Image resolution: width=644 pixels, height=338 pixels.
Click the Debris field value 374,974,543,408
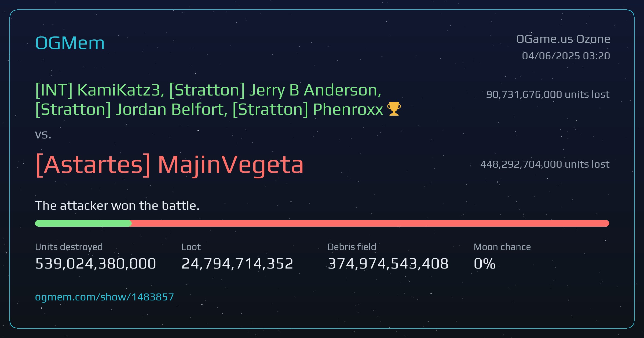click(388, 263)
